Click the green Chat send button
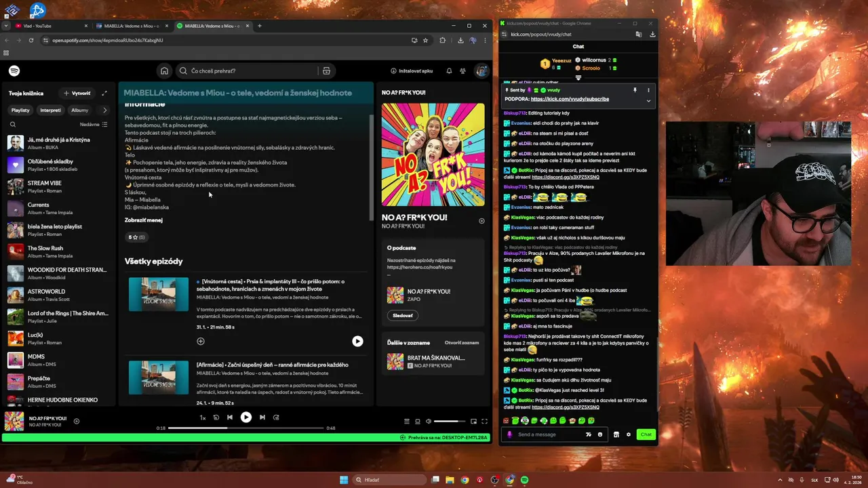The height and width of the screenshot is (488, 868). tap(646, 434)
